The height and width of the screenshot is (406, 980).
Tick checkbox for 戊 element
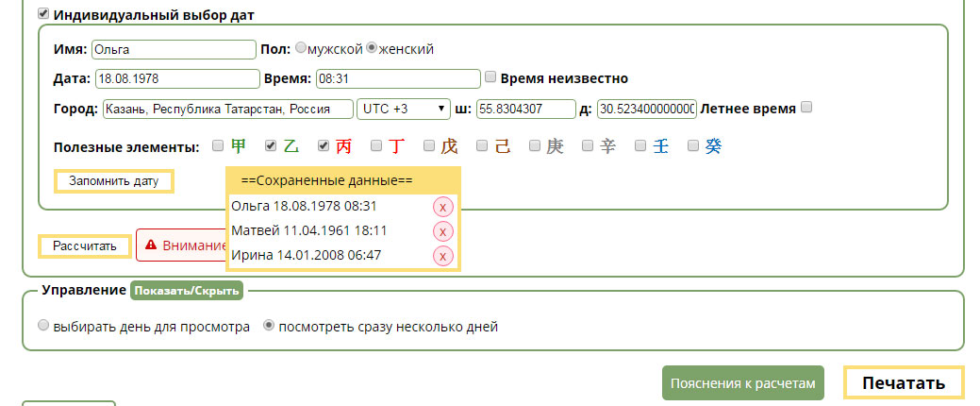pos(429,145)
